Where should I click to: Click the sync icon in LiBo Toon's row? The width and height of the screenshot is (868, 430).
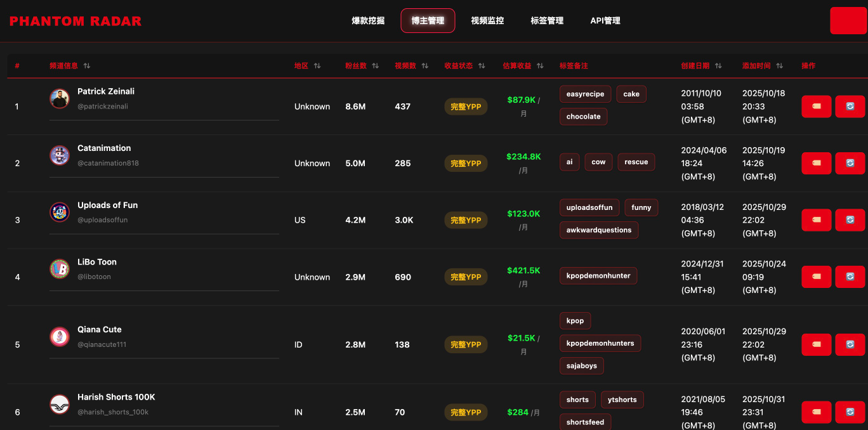point(850,277)
